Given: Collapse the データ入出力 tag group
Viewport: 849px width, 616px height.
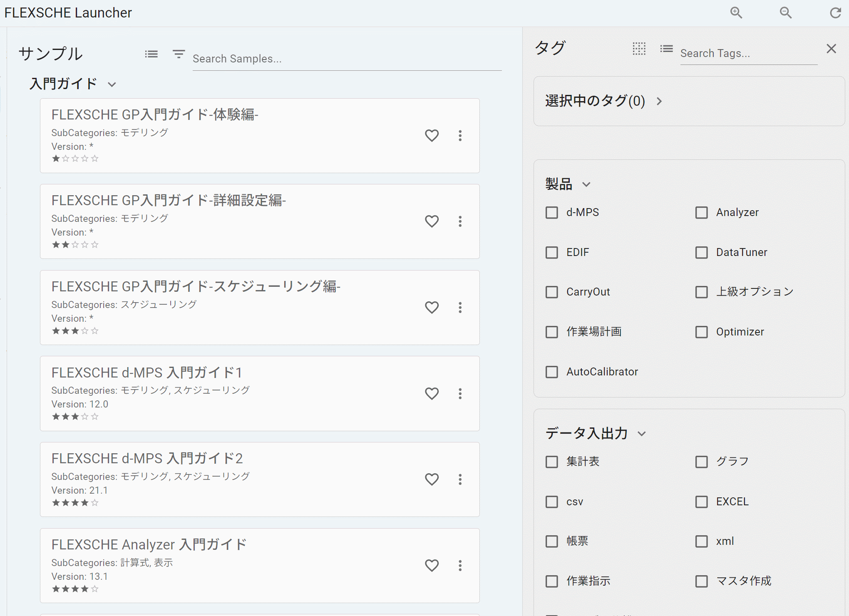Looking at the screenshot, I should click(x=642, y=434).
